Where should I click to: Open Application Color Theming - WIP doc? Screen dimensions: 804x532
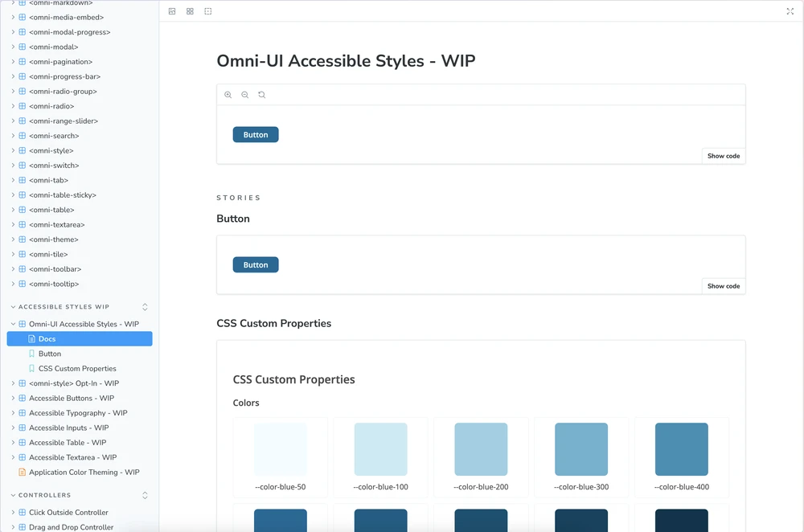tap(84, 472)
